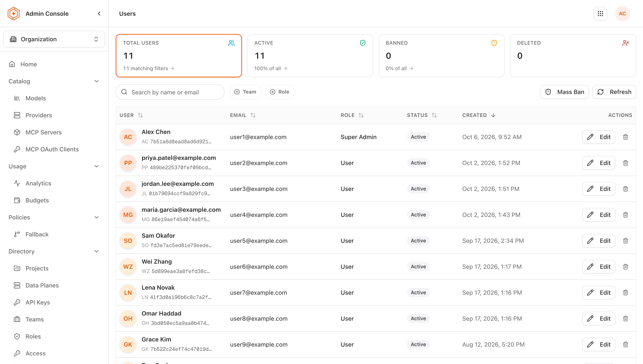Select the Total Users stat card

tap(179, 56)
